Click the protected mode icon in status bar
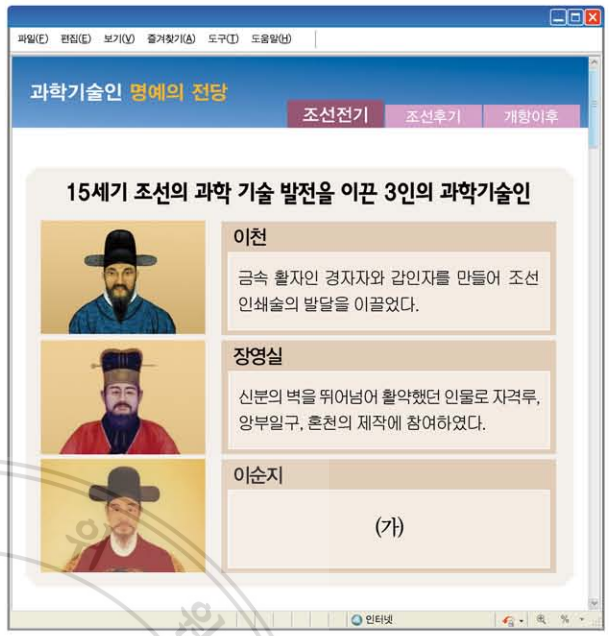The image size is (609, 636). tap(508, 620)
